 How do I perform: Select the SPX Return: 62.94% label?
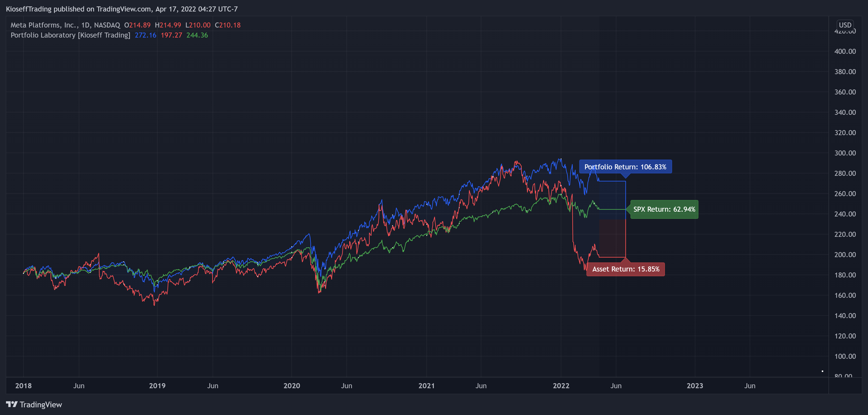(x=664, y=209)
